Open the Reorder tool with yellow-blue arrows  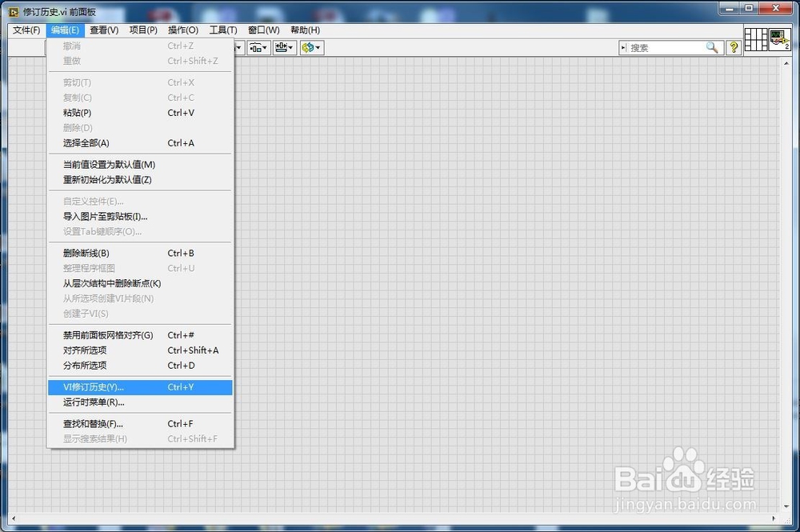309,47
